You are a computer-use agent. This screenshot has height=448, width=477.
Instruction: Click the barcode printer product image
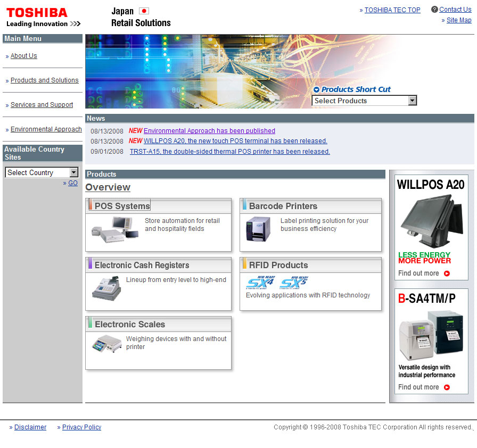pyautogui.click(x=258, y=229)
